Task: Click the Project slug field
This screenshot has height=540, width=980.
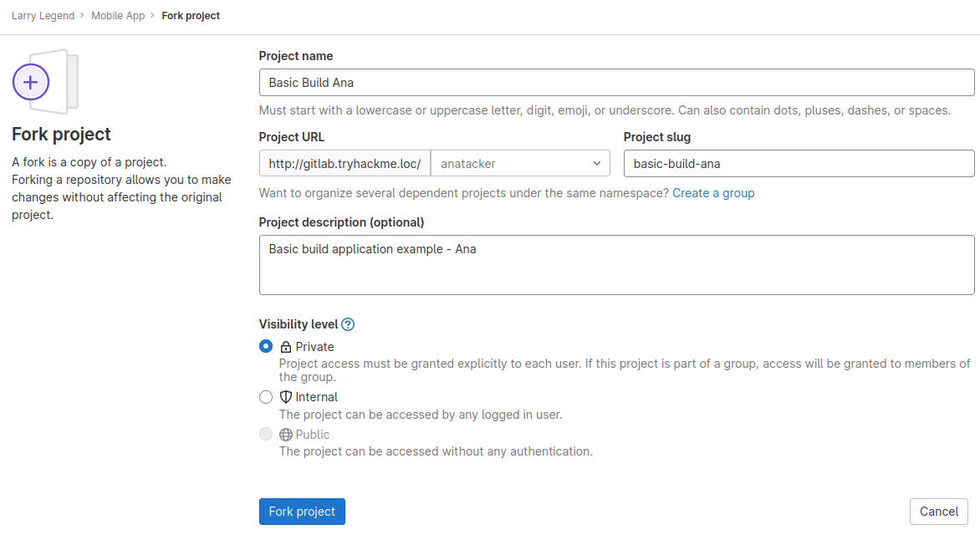Action: coord(798,163)
